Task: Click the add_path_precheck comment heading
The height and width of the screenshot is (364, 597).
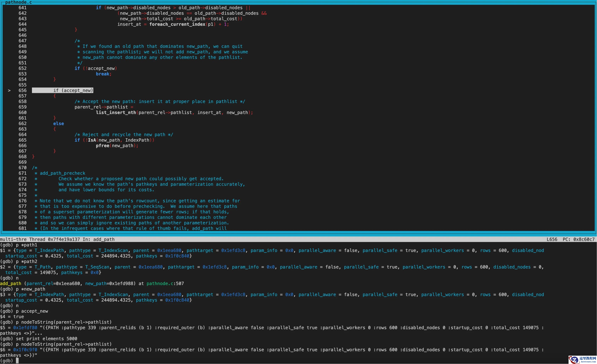Action: [63, 173]
